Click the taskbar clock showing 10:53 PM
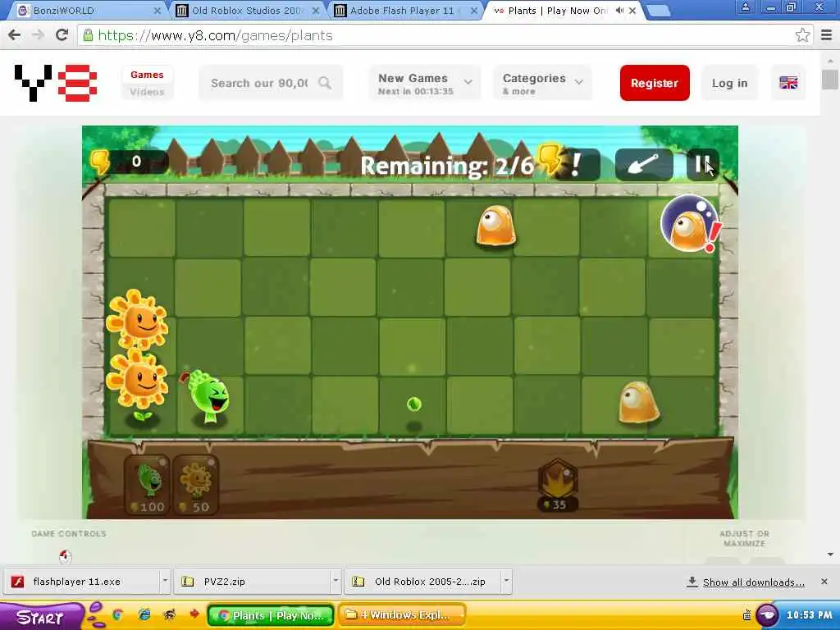Viewport: 840px width, 630px height. click(x=809, y=615)
